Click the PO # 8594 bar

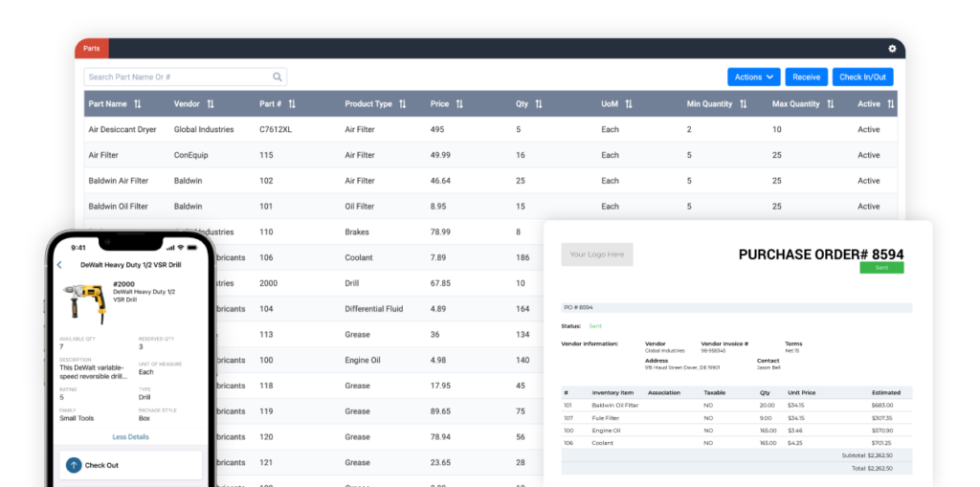pyautogui.click(x=736, y=307)
